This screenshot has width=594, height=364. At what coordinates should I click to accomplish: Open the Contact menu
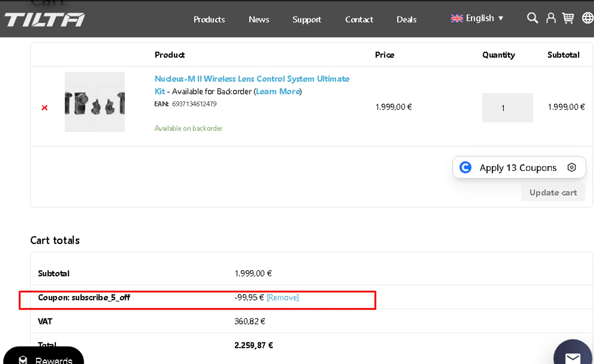click(x=359, y=19)
